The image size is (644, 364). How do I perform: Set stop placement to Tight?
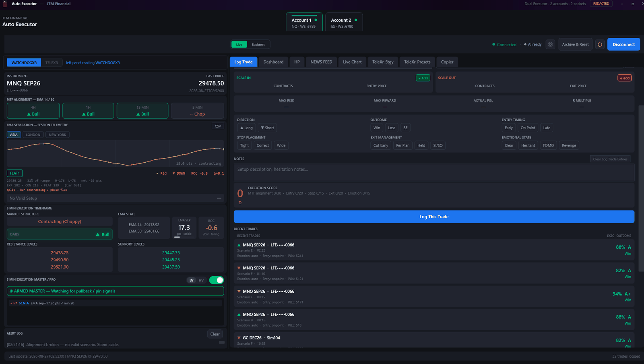click(244, 146)
